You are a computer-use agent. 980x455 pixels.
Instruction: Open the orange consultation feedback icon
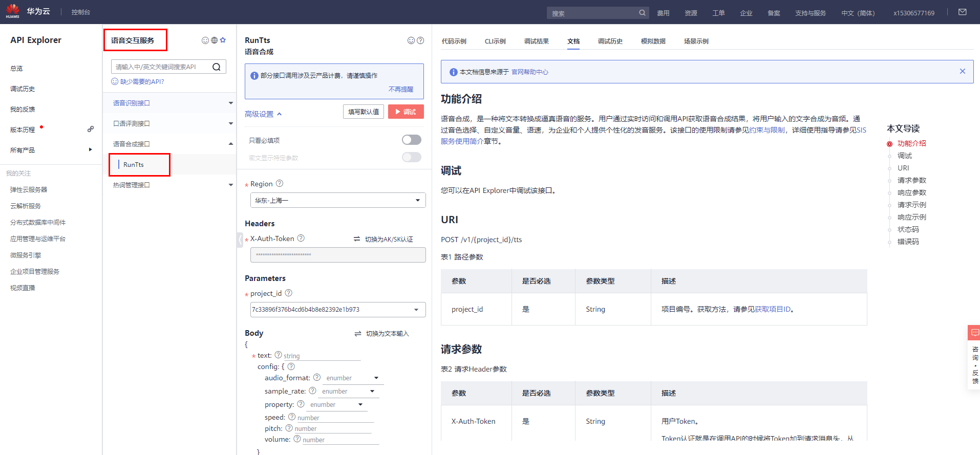[x=975, y=333]
